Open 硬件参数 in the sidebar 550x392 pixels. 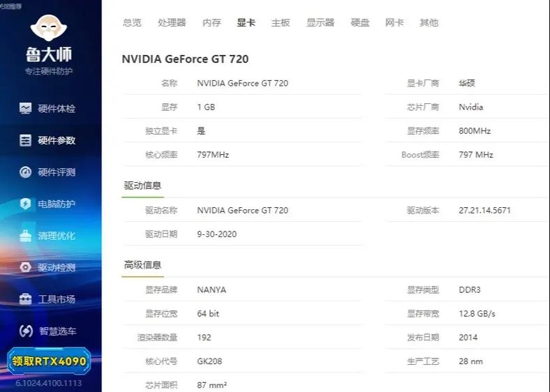(47, 140)
